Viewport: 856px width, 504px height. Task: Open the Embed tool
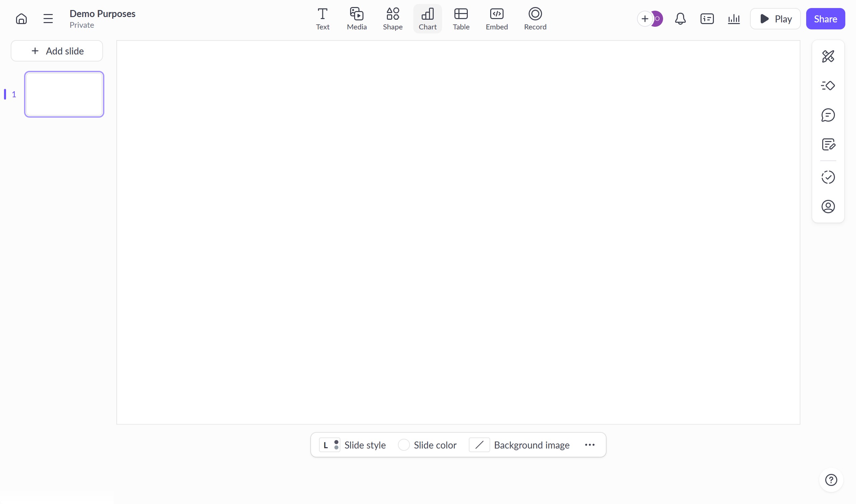point(497,19)
